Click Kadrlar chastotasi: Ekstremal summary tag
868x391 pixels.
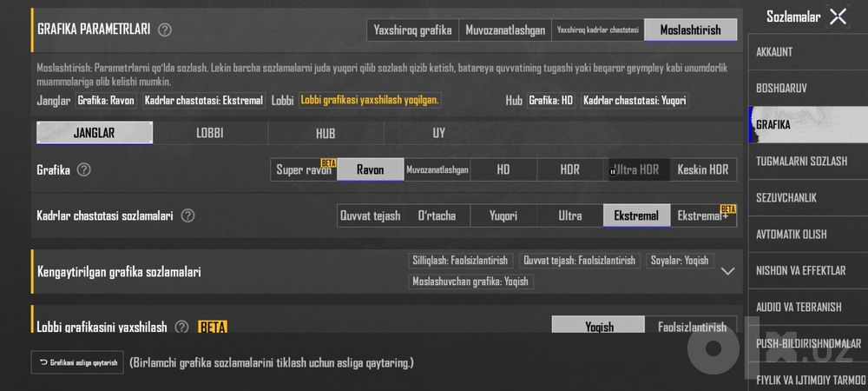coord(204,101)
